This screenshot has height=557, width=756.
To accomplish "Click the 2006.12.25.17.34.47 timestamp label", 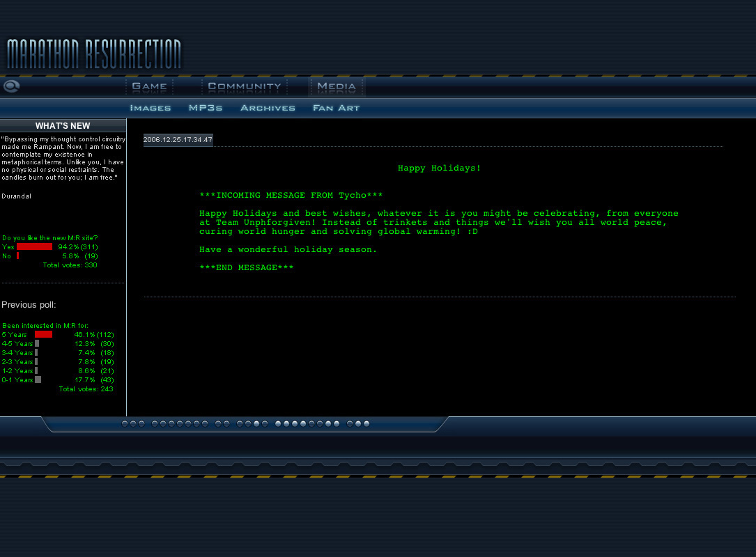I will tap(178, 140).
